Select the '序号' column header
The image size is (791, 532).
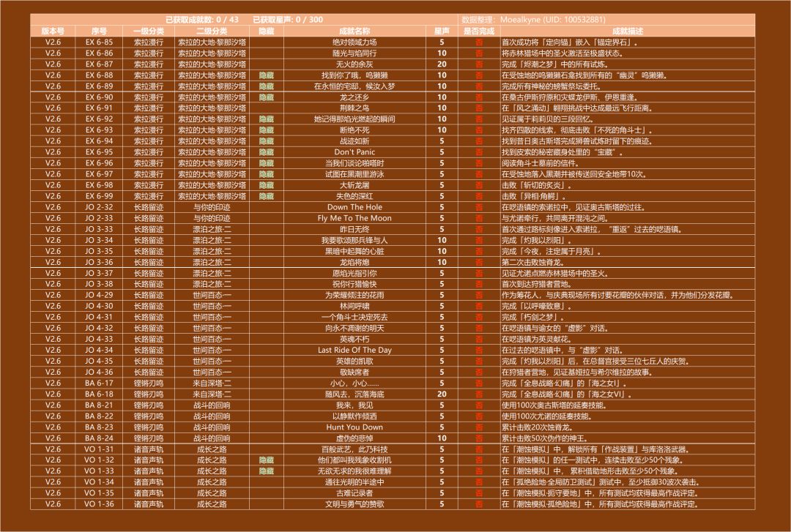(x=99, y=31)
